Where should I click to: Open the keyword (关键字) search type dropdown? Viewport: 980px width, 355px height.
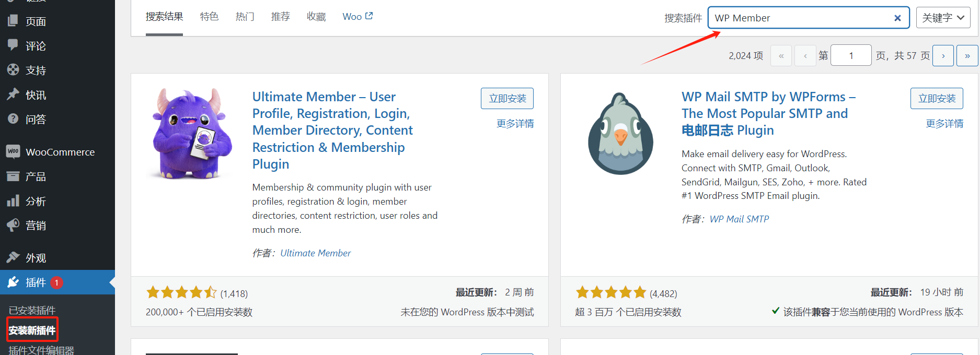pyautogui.click(x=943, y=18)
